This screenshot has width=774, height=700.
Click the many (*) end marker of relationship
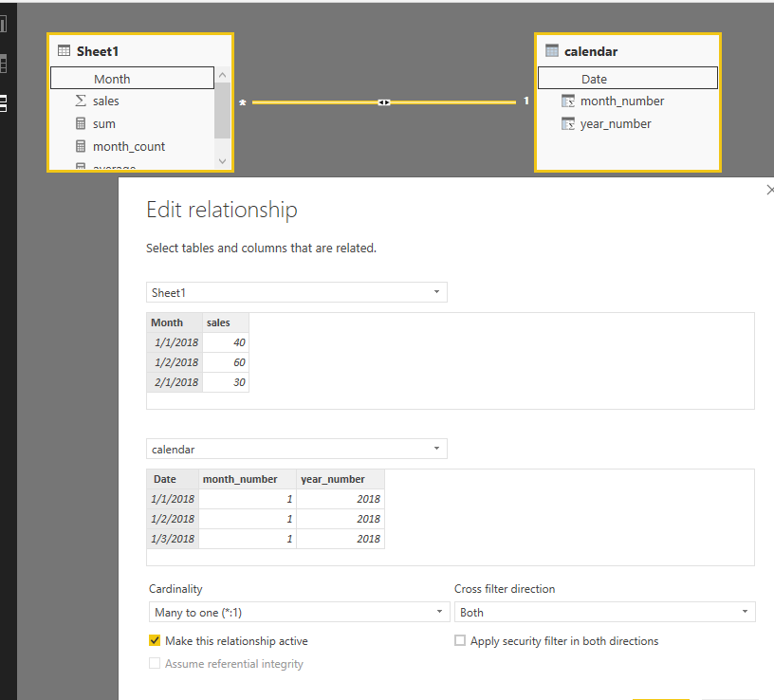(x=243, y=102)
